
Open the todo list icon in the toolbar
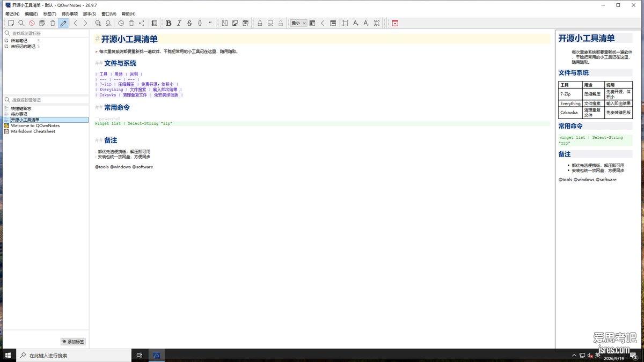tap(155, 23)
